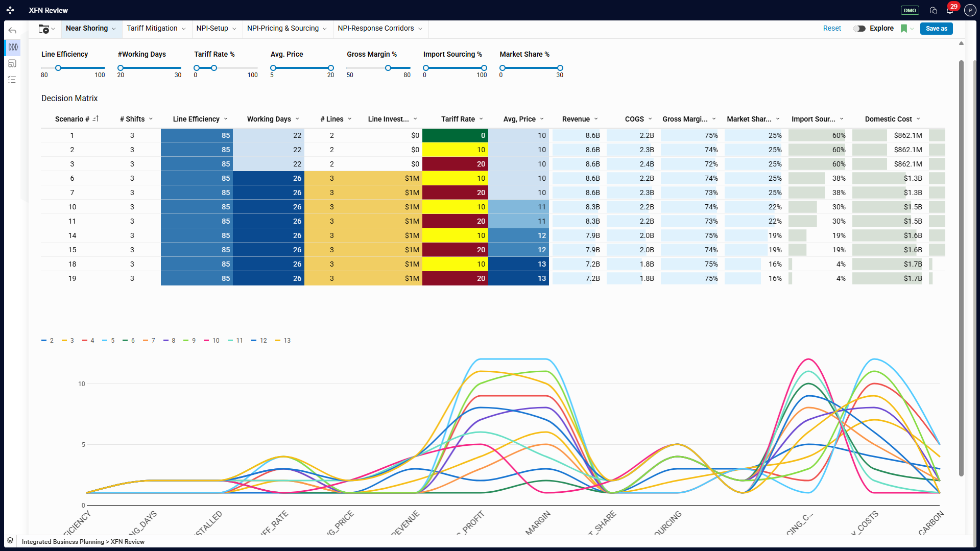Image resolution: width=980 pixels, height=551 pixels.
Task: Click the XFN Review breadcrumb at bottom
Action: click(x=128, y=542)
